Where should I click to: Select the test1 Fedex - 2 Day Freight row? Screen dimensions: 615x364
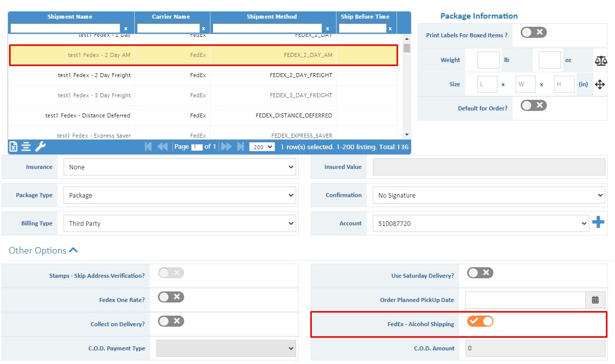(94, 75)
